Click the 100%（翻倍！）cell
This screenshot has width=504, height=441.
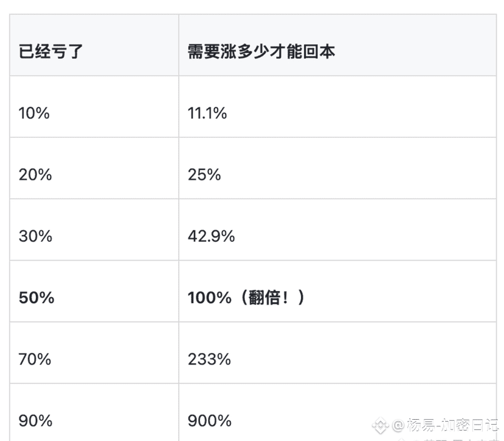(x=246, y=298)
